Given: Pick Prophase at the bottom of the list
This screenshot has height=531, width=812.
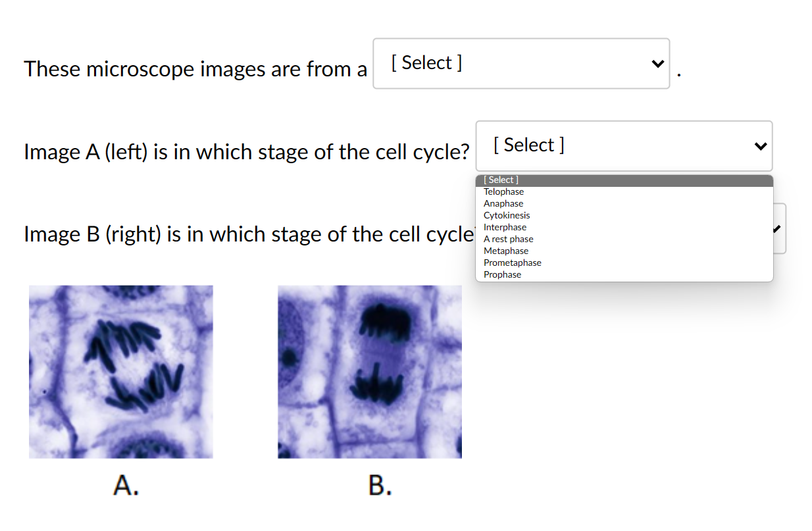Looking at the screenshot, I should (x=502, y=274).
